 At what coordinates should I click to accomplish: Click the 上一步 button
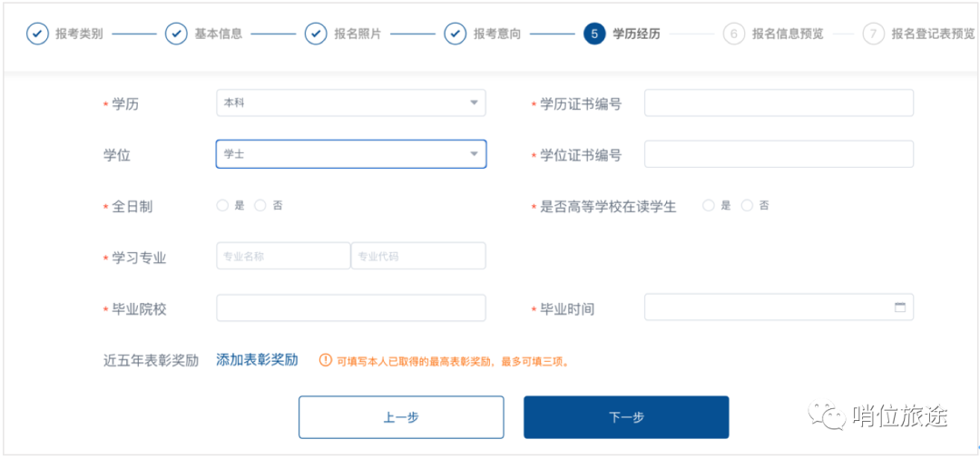coord(401,417)
